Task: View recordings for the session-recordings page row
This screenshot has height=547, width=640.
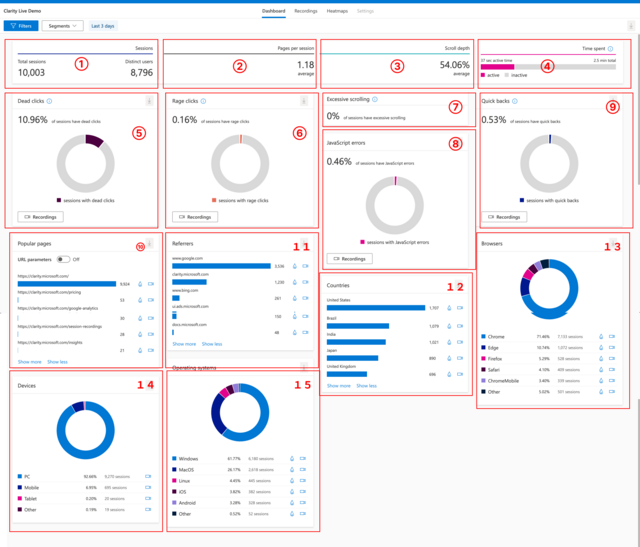Action: (151, 334)
